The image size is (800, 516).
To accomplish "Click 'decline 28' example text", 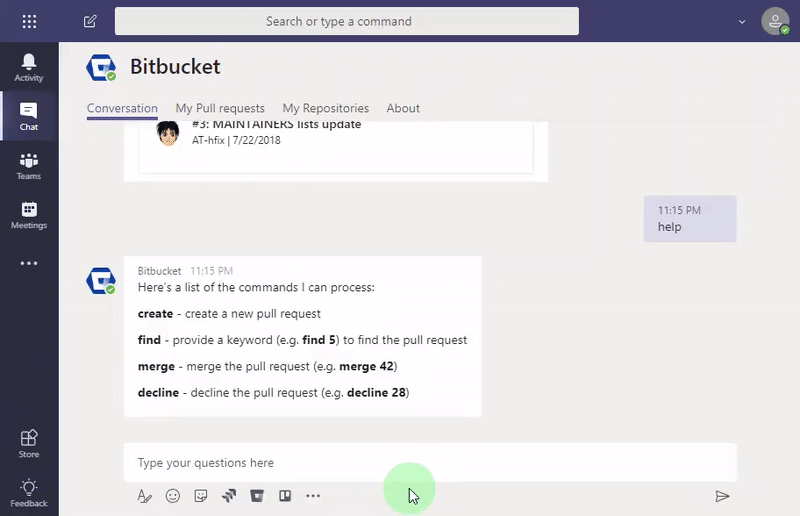I will [x=376, y=392].
